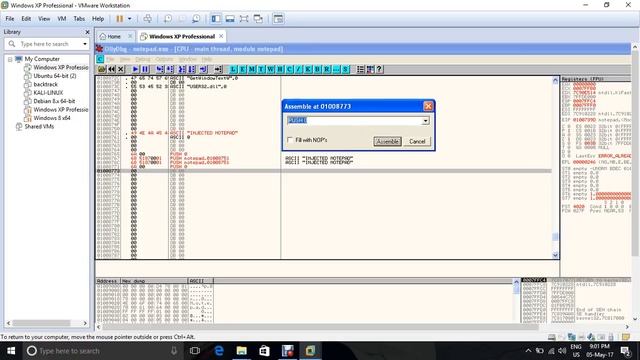Viewport: 640px width, 360px height.
Task: Open the VMware VM menu
Action: click(x=62, y=19)
